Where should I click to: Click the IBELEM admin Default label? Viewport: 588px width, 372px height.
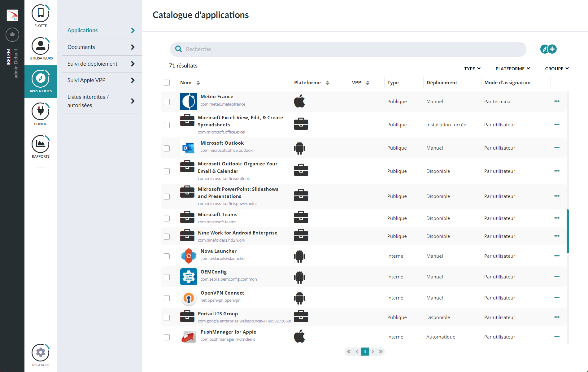(x=12, y=63)
